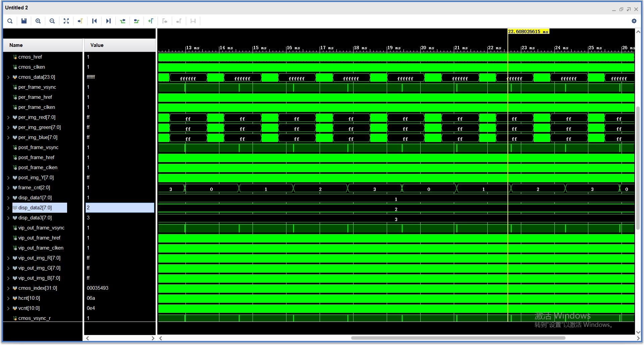Screen dimensions: 644x345
Task: Open the waveform settings gear
Action: pyautogui.click(x=634, y=21)
